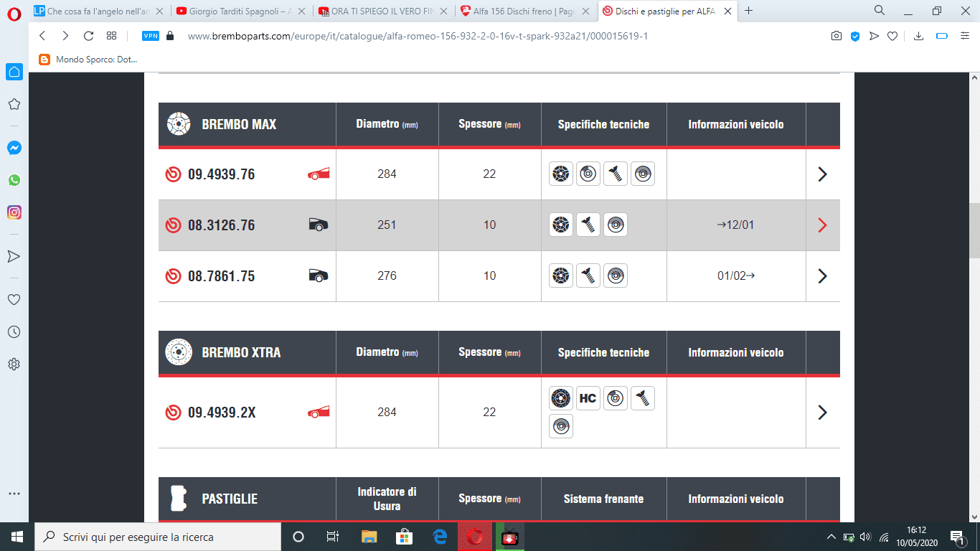Toggle the blue ad-blocker shield
Screen dimensions: 980x551
pyautogui.click(x=855, y=36)
